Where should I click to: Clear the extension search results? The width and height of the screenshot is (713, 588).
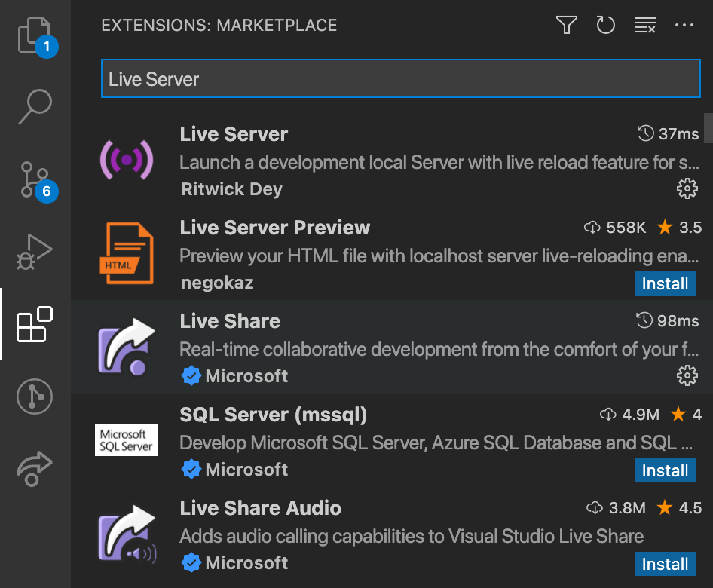point(645,25)
